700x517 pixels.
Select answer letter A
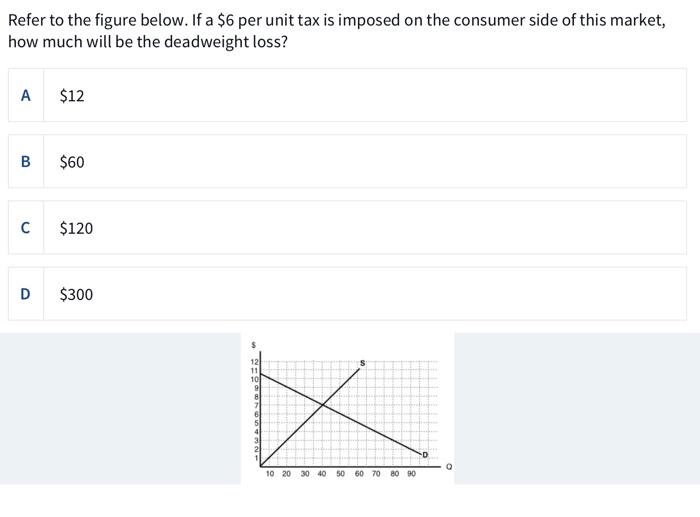25,95
